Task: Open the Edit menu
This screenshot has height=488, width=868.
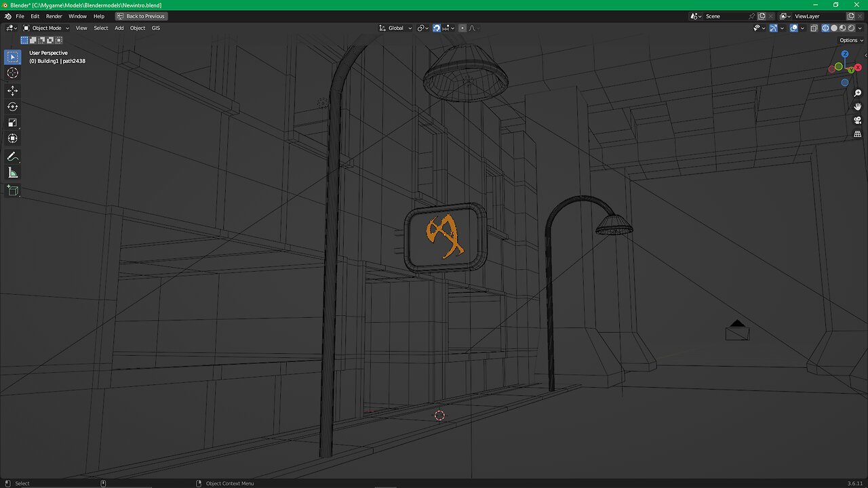Action: pyautogui.click(x=35, y=16)
